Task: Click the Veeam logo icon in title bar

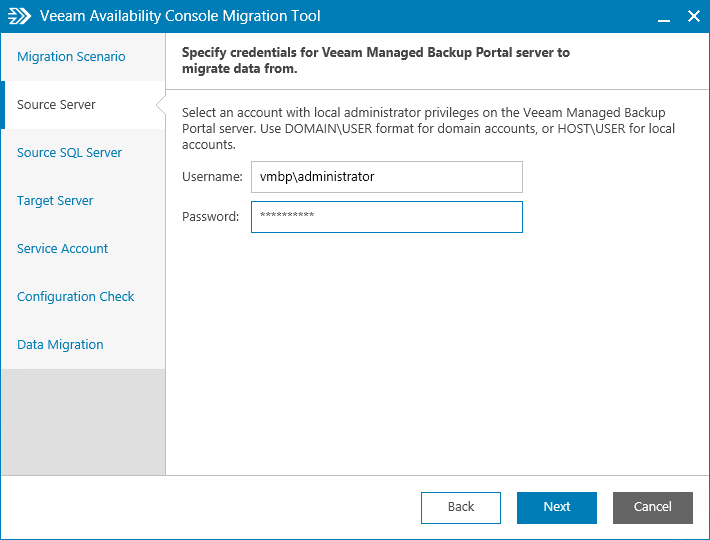Action: click(x=19, y=16)
